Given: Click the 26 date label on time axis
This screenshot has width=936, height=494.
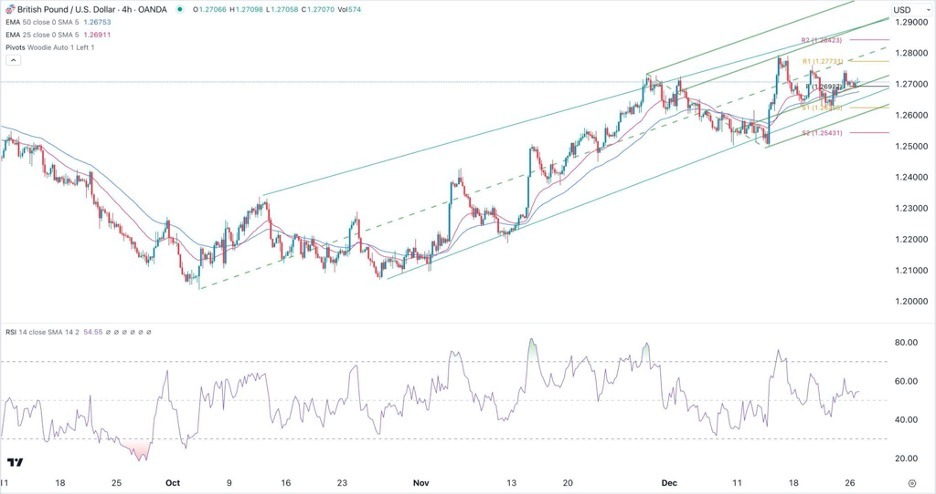Looking at the screenshot, I should coord(851,483).
